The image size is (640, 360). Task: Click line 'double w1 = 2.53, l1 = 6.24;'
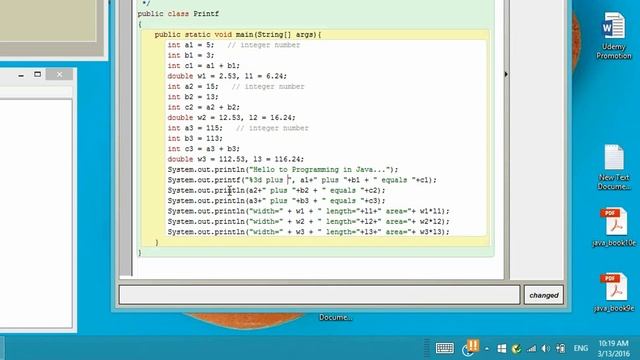coord(227,76)
